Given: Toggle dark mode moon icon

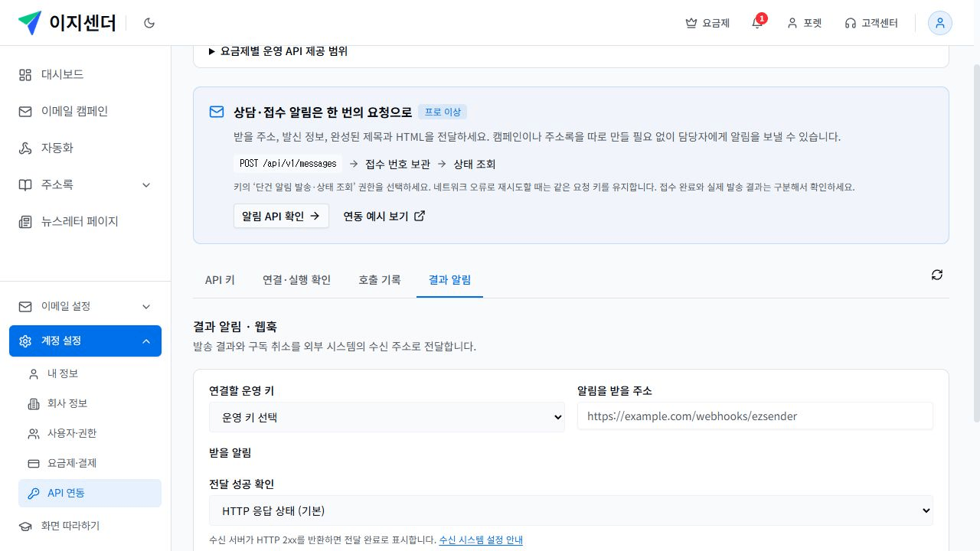Looking at the screenshot, I should point(149,23).
